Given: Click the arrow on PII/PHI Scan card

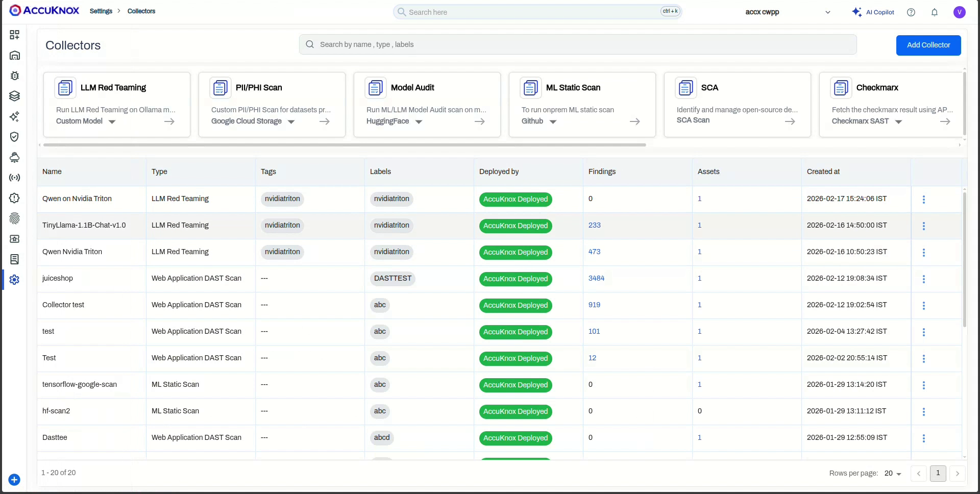Looking at the screenshot, I should click(325, 121).
